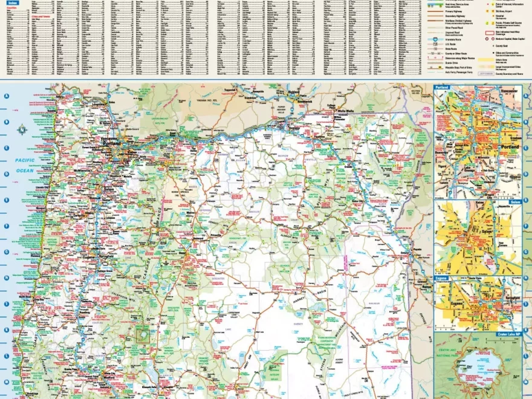Click grid marker D on left edge

pos(6,174)
